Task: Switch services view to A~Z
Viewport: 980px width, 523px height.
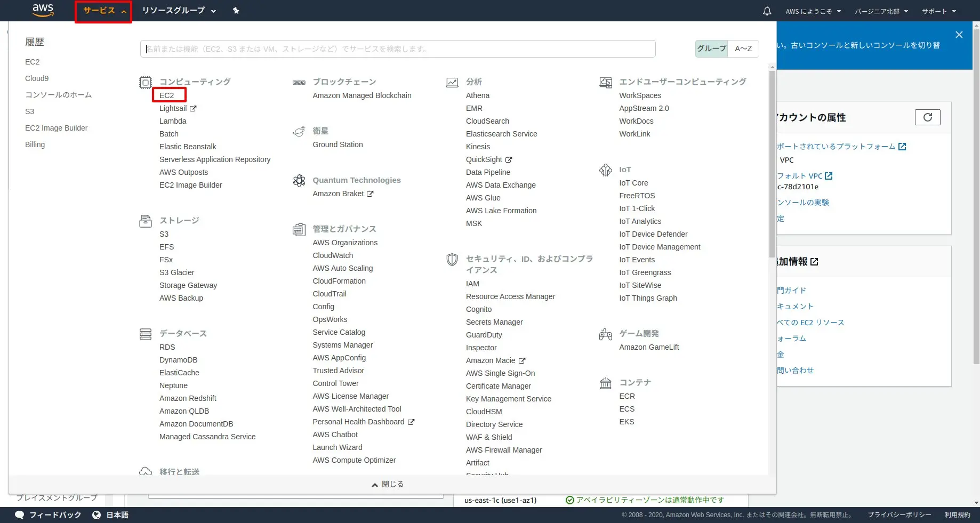Action: pos(743,49)
